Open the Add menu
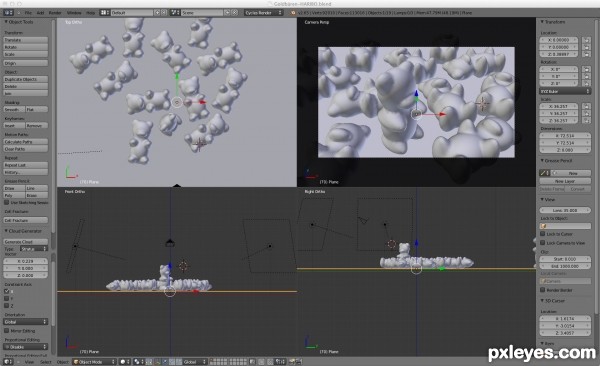The height and width of the screenshot is (366, 600). pyautogui.click(x=40, y=13)
